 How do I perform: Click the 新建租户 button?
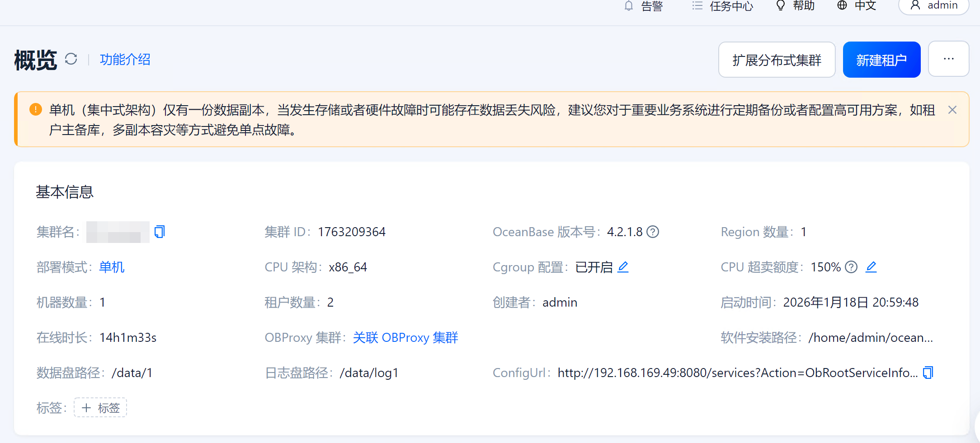pyautogui.click(x=881, y=60)
